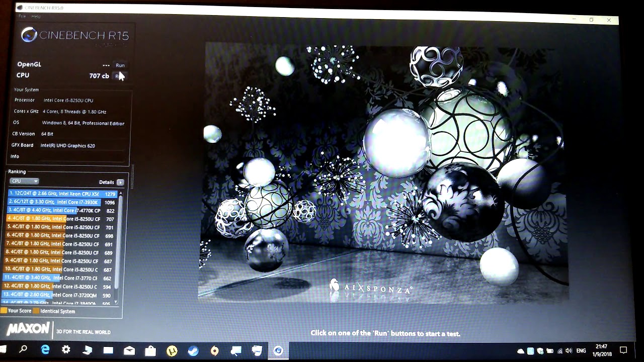The width and height of the screenshot is (644, 362).
Task: Select ranking row 4 scoring 707
Action: tap(60, 219)
